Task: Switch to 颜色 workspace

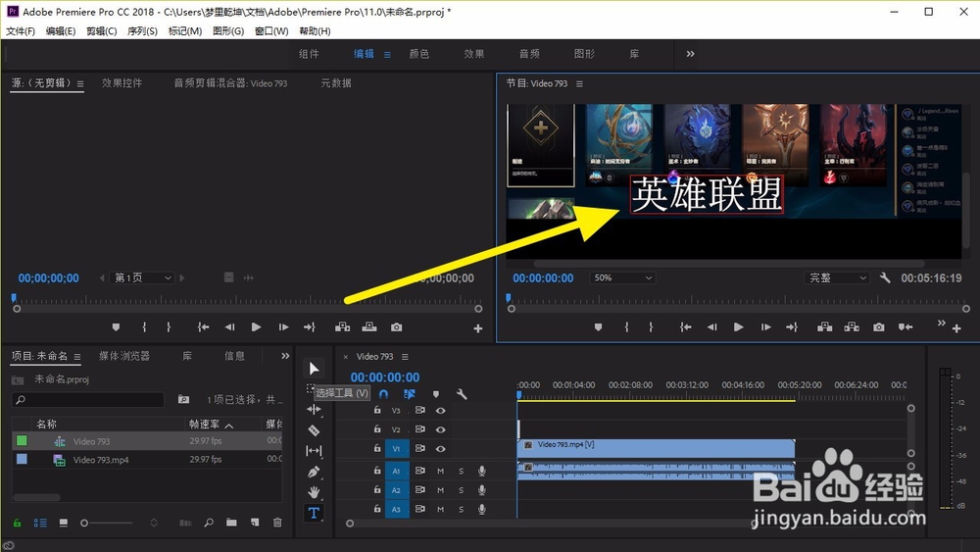Action: 419,54
